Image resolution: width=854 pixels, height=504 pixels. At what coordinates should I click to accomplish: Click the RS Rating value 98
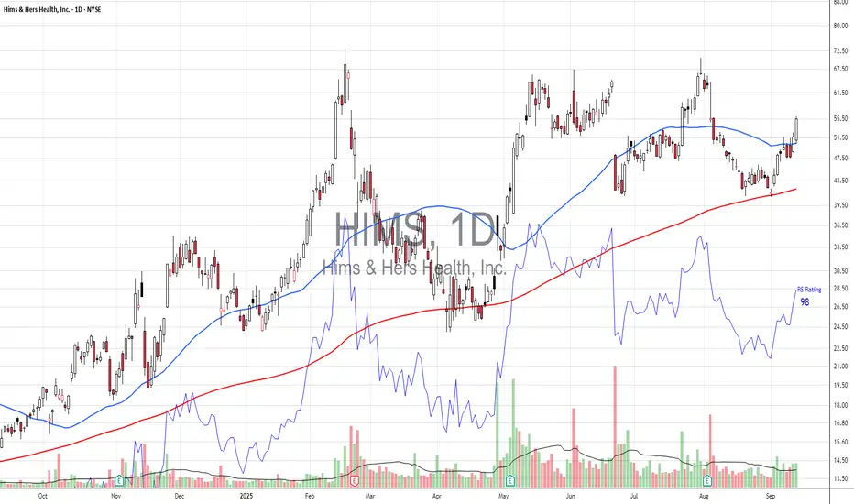pyautogui.click(x=805, y=301)
